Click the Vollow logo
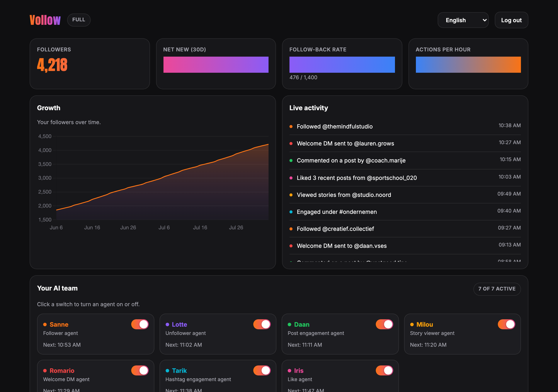 point(45,20)
